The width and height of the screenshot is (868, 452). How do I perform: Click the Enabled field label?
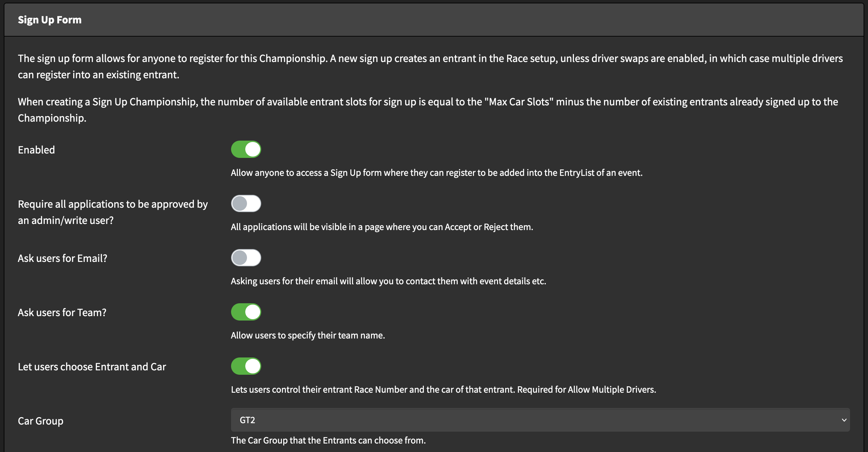37,150
